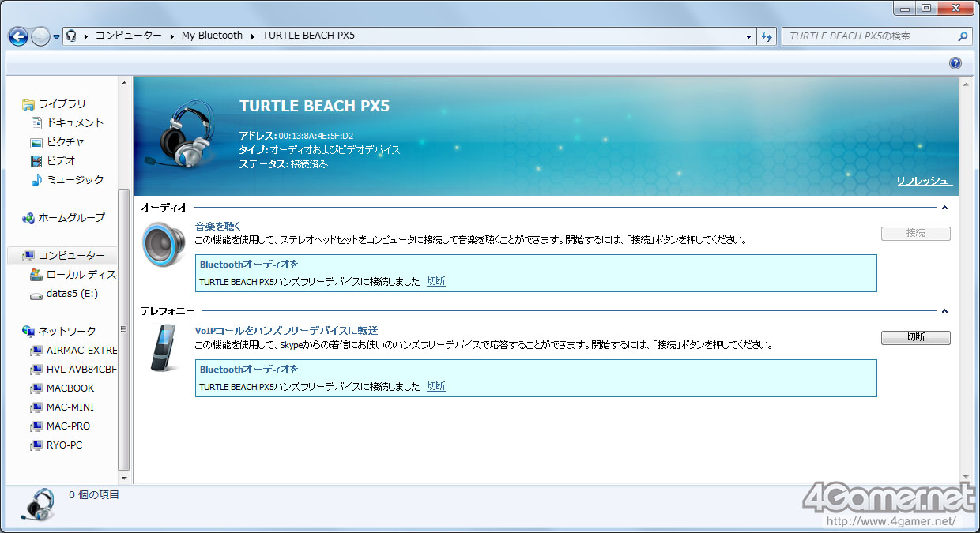980x533 pixels.
Task: Click the ミュージック note icon
Action: point(36,180)
